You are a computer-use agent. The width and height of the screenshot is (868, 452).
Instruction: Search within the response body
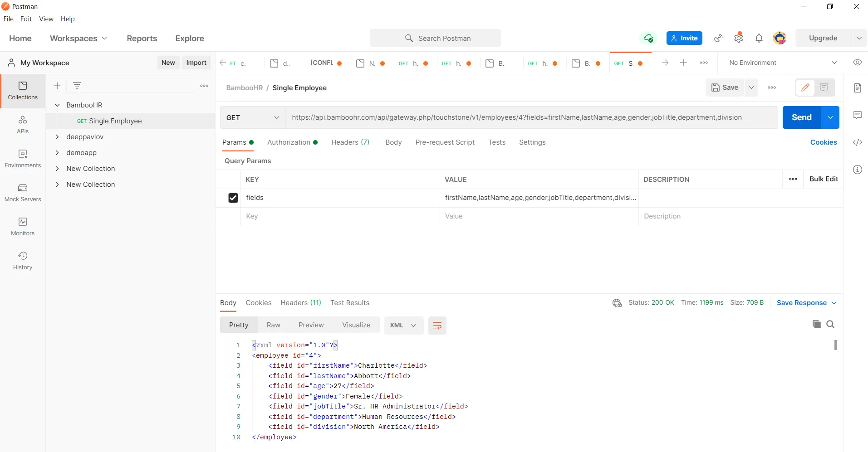point(830,324)
